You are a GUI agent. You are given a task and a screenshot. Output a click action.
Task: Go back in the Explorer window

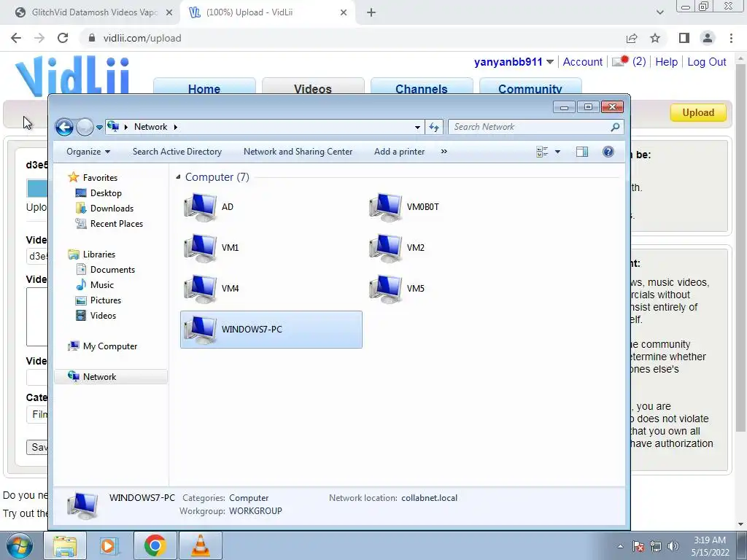64,127
